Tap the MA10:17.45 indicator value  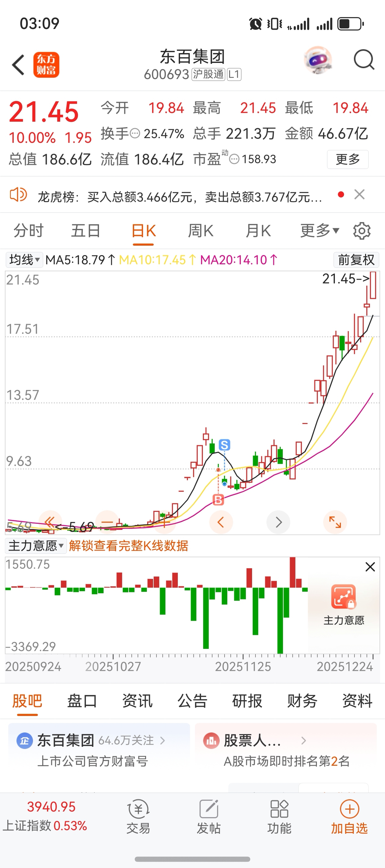(x=158, y=260)
